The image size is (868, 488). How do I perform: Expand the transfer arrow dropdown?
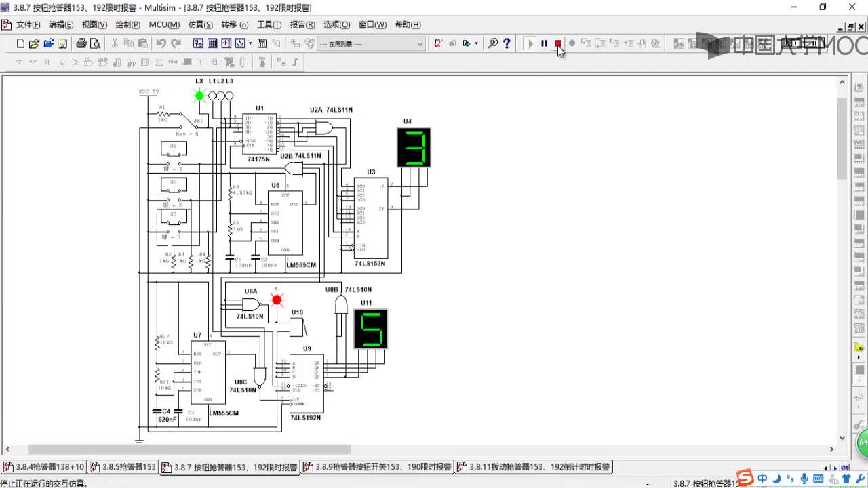475,43
